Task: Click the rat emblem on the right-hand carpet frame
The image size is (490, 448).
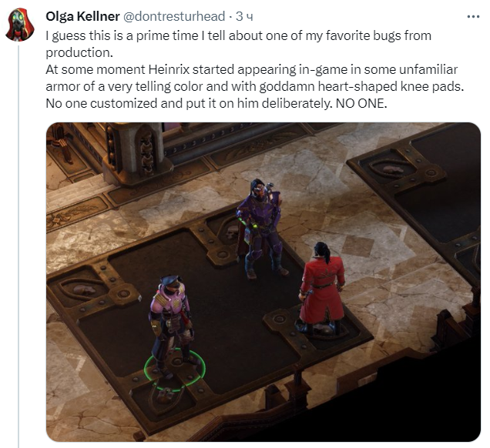Action: (393, 169)
